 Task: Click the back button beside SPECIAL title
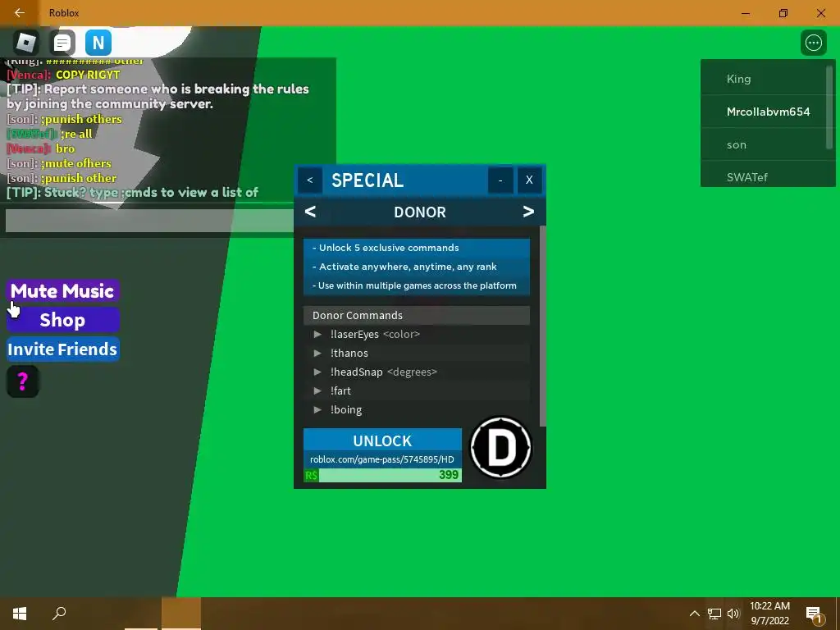click(309, 180)
